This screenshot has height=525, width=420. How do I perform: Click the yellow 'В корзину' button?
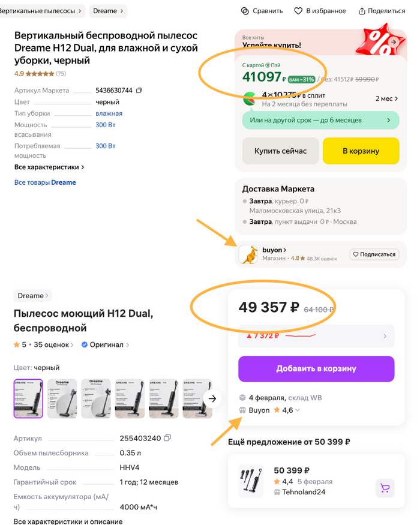pos(361,151)
